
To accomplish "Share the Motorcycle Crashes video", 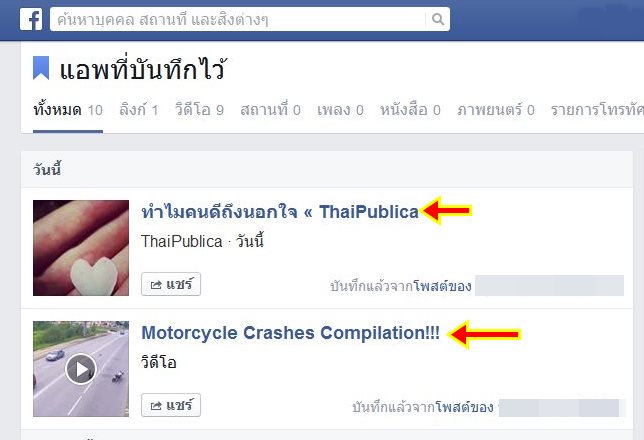I will [x=171, y=405].
